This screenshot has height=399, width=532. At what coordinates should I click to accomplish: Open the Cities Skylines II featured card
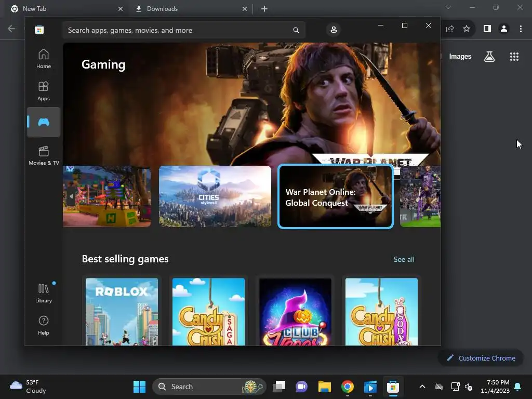click(x=215, y=196)
